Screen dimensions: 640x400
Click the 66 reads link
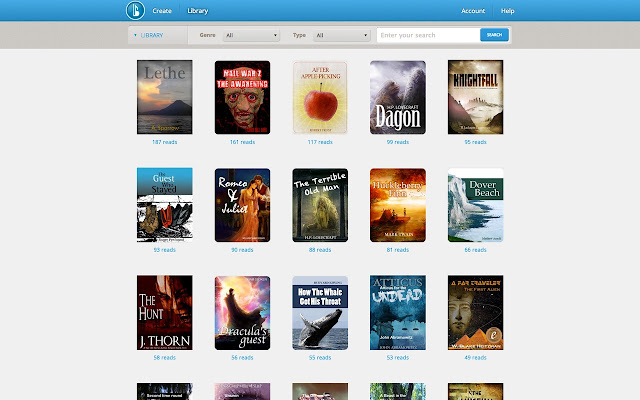pos(476,250)
